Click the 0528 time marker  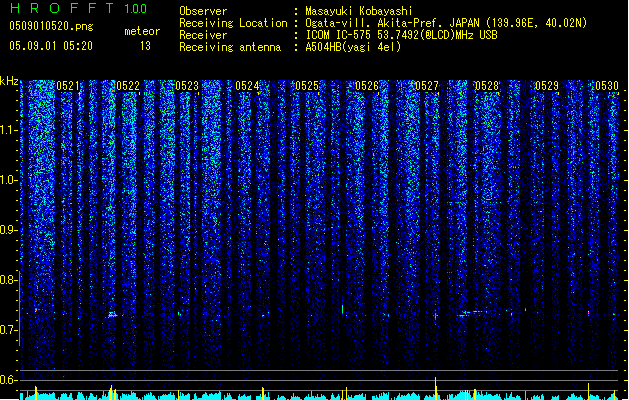pyautogui.click(x=487, y=86)
